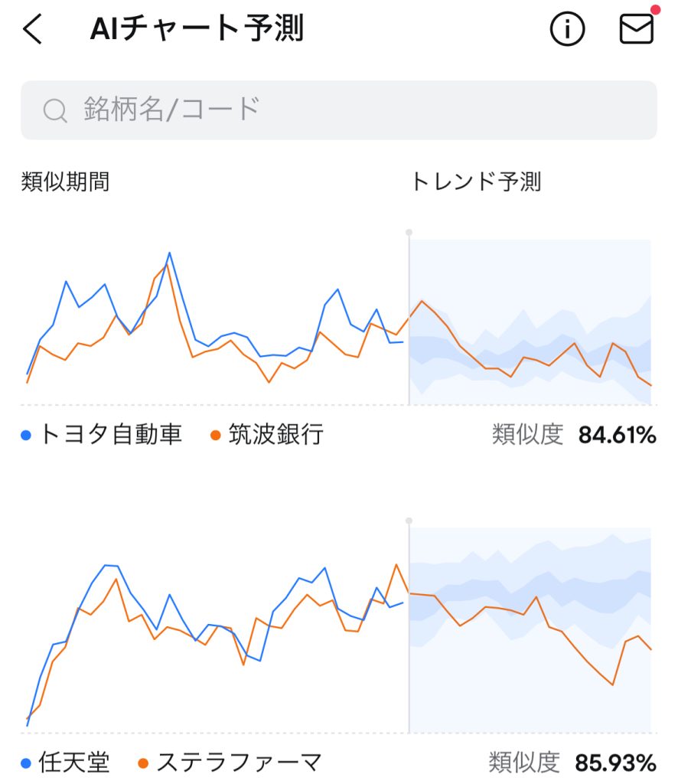This screenshot has height=784, width=678.
Task: Tap the 85.93% similarity value
Action: pos(617,763)
